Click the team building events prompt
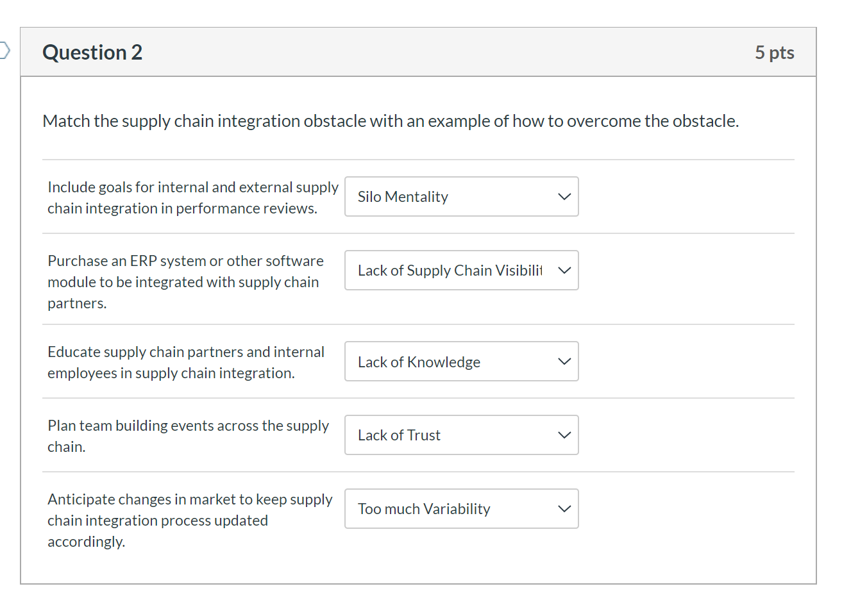This screenshot has height=616, width=851. coord(188,435)
